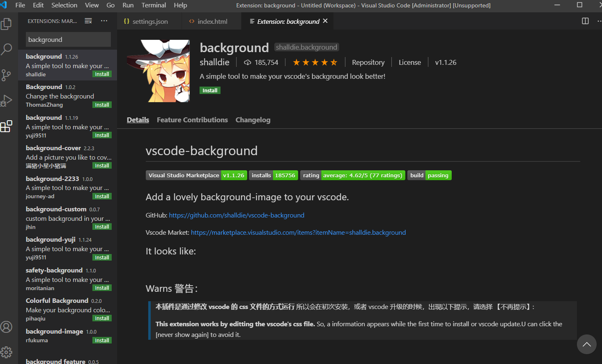Open the View menu
This screenshot has height=364, width=602.
pos(92,5)
